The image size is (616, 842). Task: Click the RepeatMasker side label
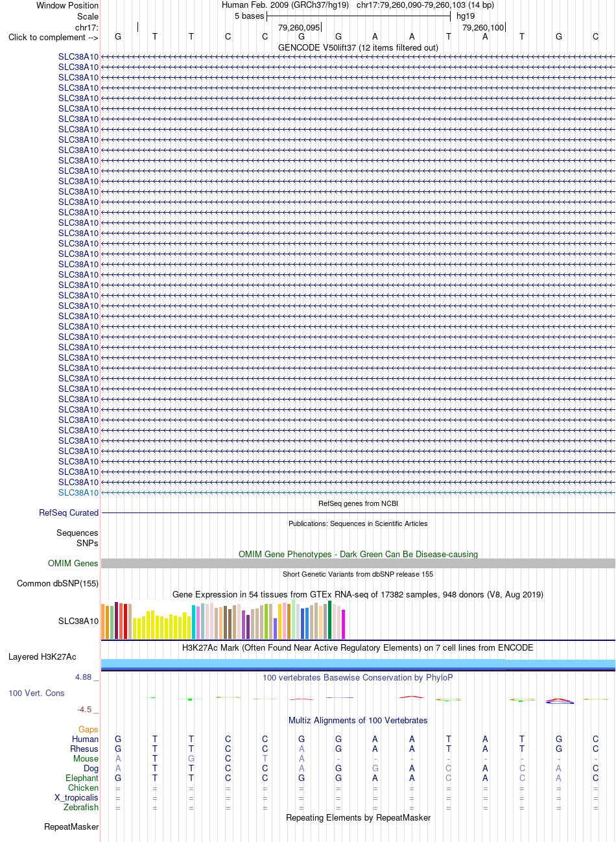pos(71,826)
